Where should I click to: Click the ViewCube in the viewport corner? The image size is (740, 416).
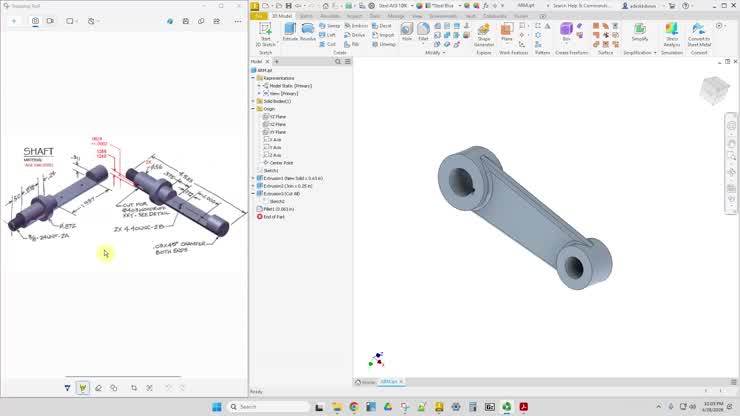715,90
